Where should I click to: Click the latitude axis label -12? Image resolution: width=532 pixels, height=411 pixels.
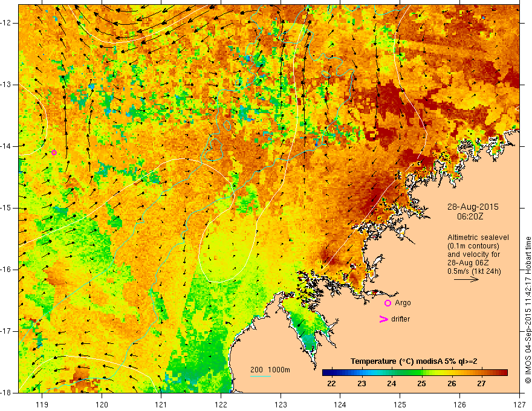[x=6, y=23]
